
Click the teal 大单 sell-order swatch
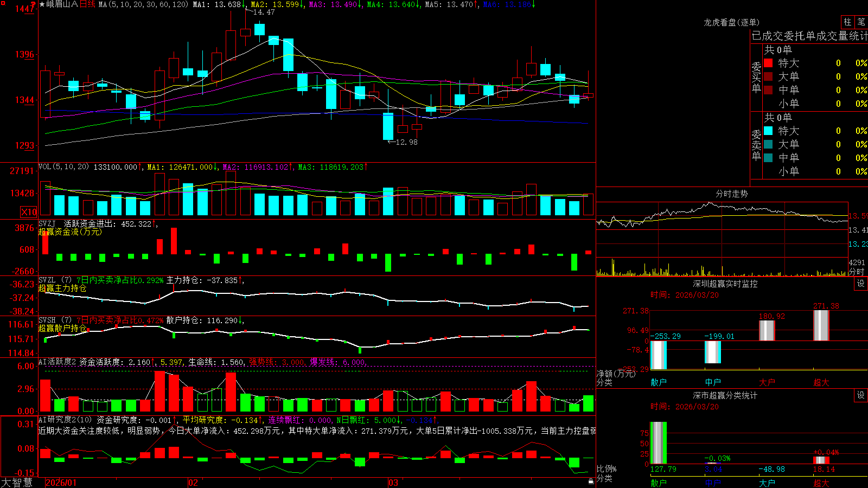(768, 144)
